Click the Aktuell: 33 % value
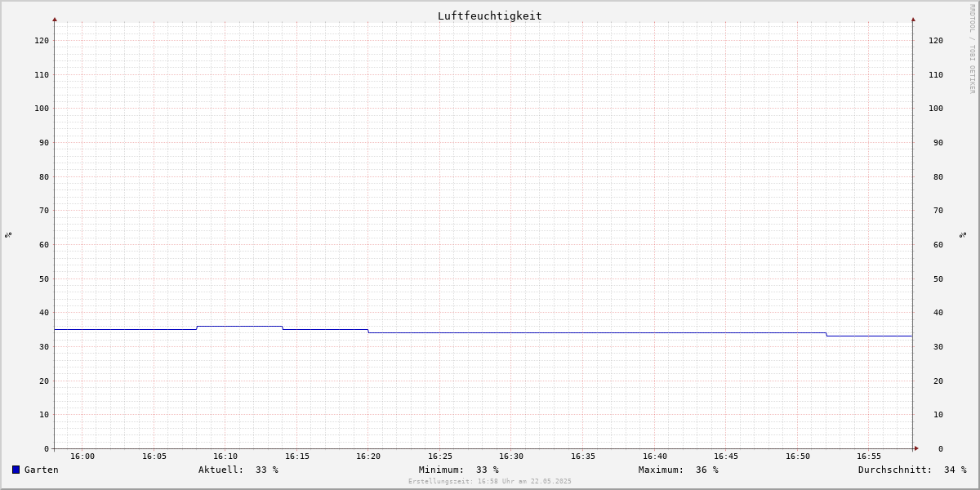Image resolution: width=980 pixels, height=490 pixels. [238, 470]
